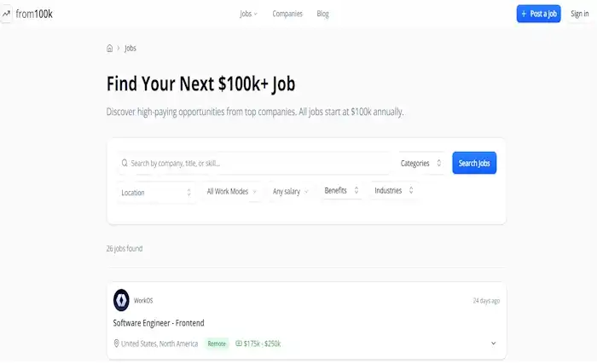Open the Jobs menu in navigation

(249, 14)
